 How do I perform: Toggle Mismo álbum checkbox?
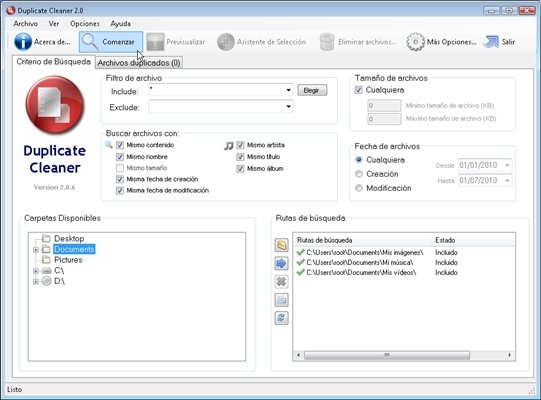(240, 168)
